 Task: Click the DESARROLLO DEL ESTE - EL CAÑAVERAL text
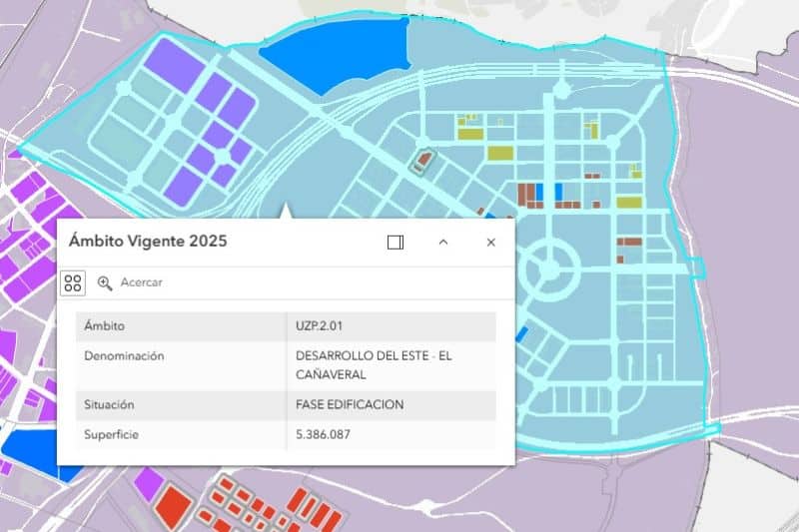pos(374,365)
